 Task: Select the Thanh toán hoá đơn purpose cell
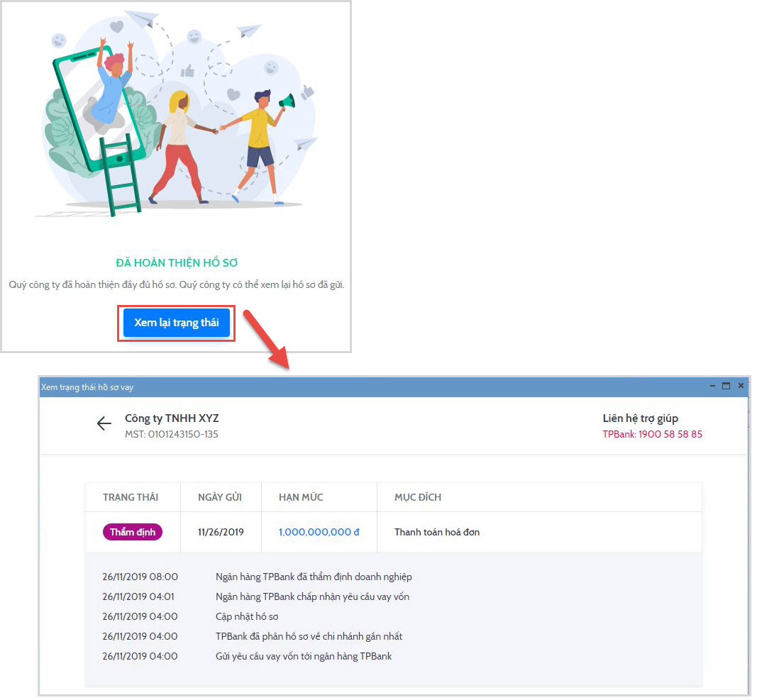click(437, 532)
